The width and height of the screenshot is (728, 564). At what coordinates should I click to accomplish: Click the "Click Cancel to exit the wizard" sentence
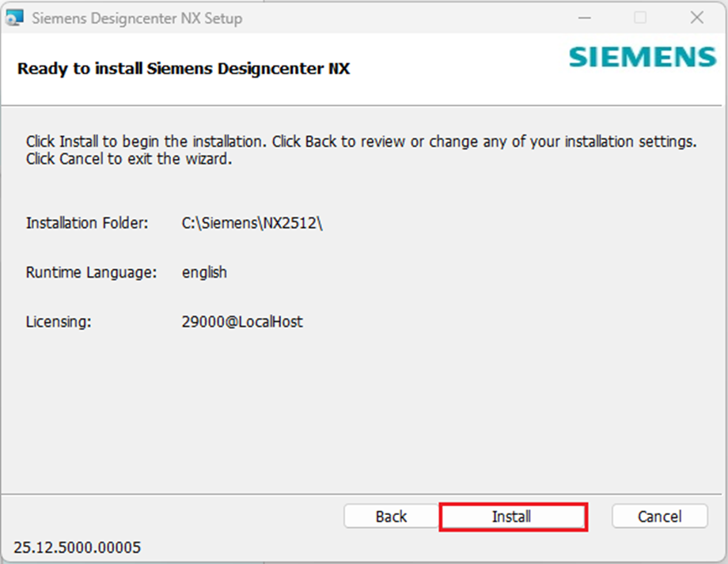130,159
